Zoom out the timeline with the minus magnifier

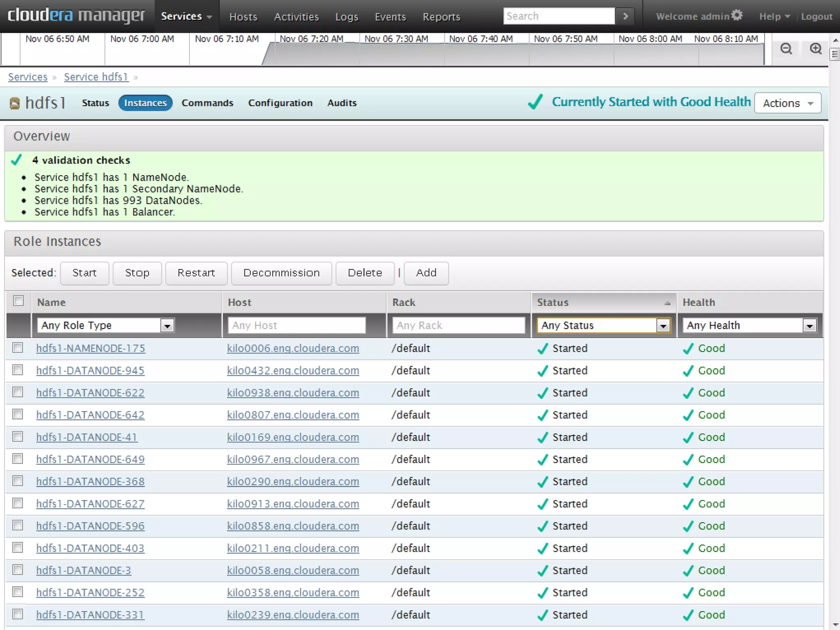[x=786, y=49]
